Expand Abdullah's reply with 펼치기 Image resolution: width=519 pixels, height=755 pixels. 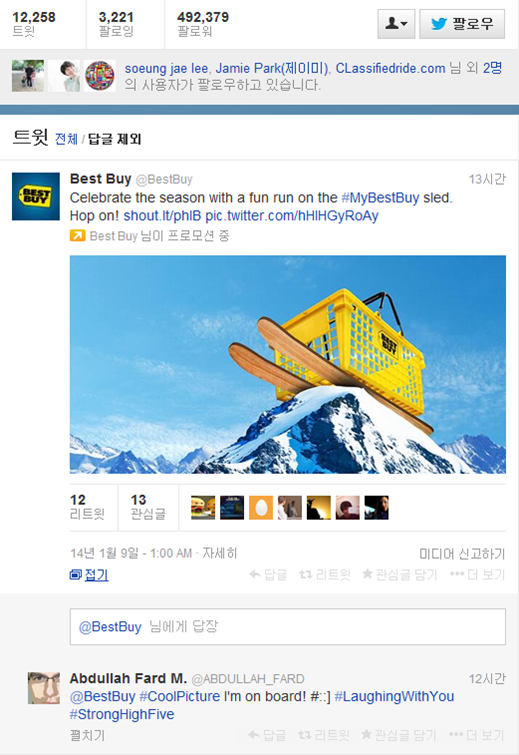pyautogui.click(x=87, y=735)
